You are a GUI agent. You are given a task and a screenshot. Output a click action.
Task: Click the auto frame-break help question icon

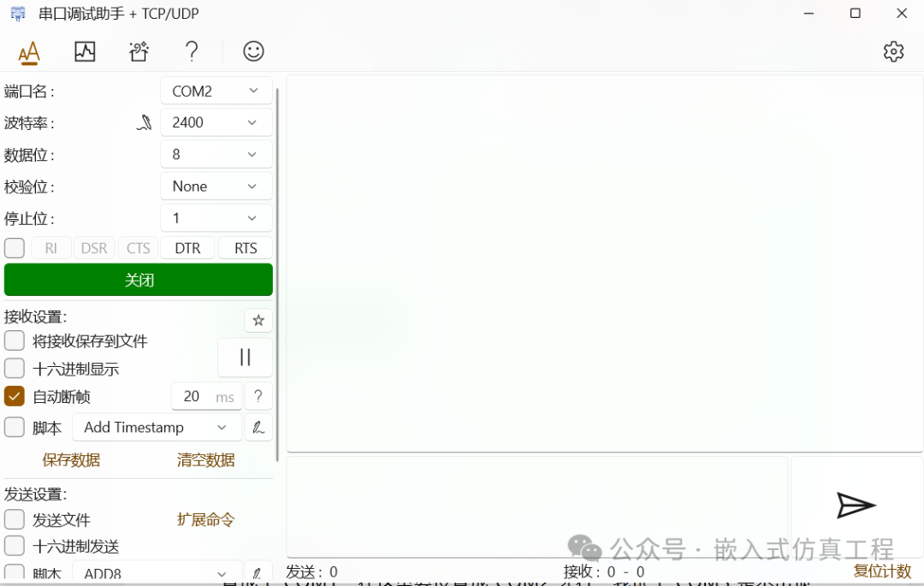tap(258, 396)
